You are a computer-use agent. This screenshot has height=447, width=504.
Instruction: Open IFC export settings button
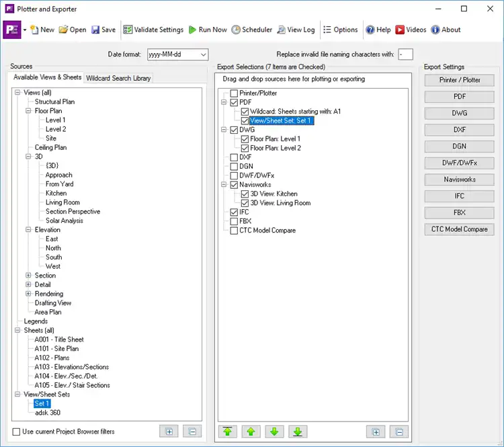pos(459,196)
